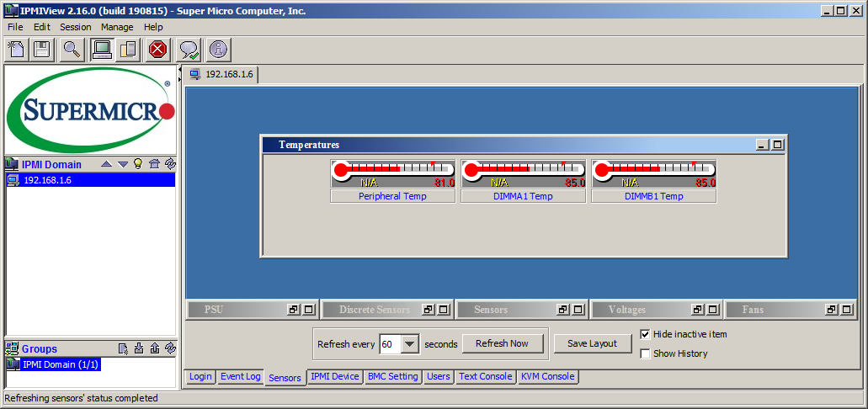Click the Supermicro logo image
The image size is (868, 409).
90,109
